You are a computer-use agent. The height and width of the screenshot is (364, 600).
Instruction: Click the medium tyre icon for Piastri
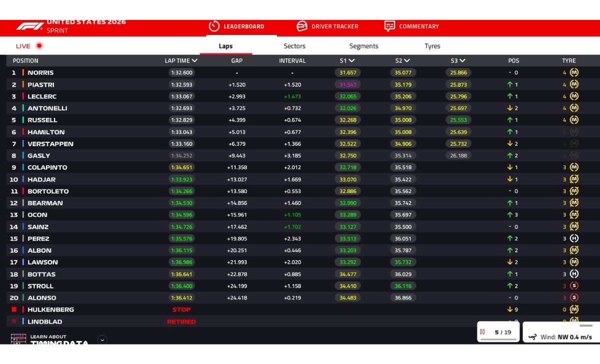pos(574,84)
